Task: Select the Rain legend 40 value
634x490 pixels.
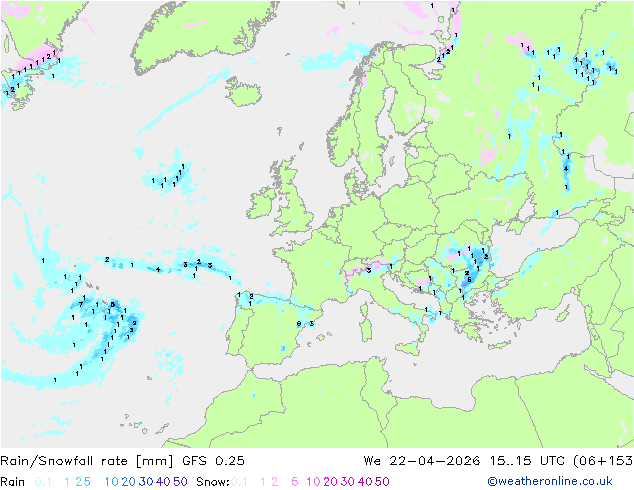Action: [163, 482]
